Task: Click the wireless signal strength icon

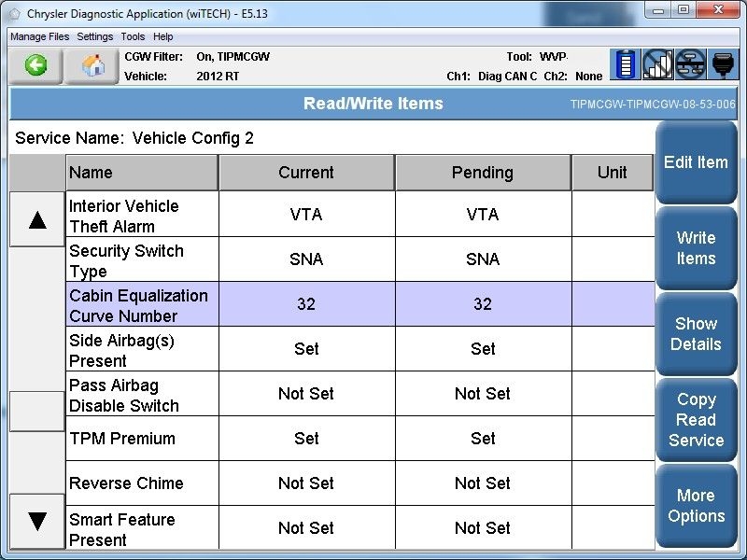Action: click(658, 65)
